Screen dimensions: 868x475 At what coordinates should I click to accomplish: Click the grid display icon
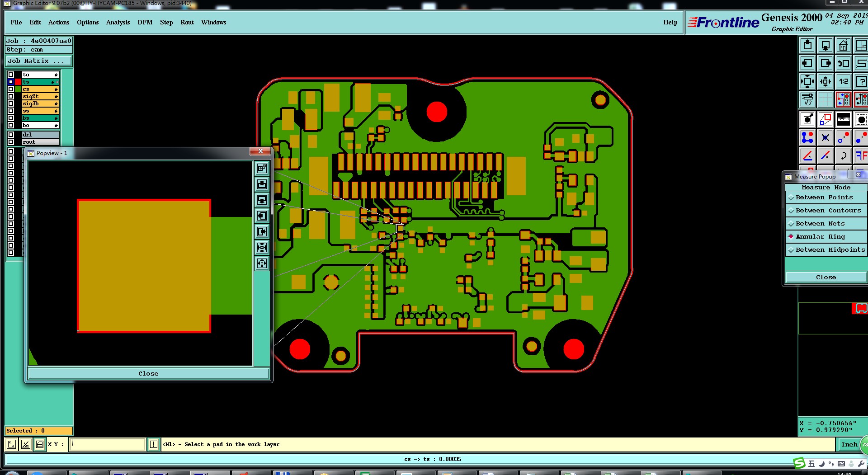[826, 99]
